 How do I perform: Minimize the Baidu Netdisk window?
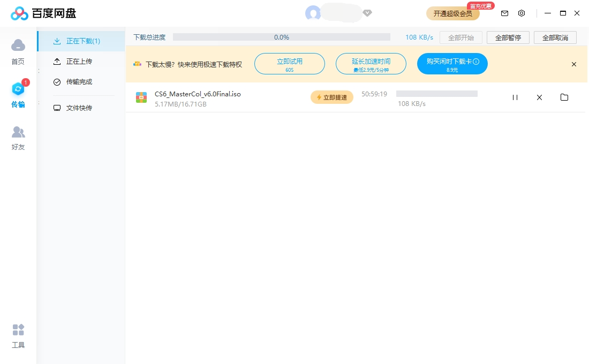[x=548, y=13]
